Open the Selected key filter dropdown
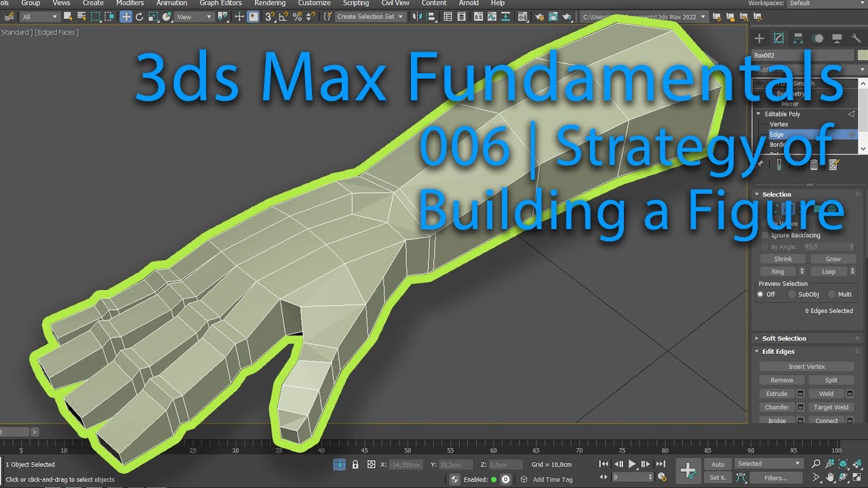Image resolution: width=868 pixels, height=488 pixels. point(770,464)
